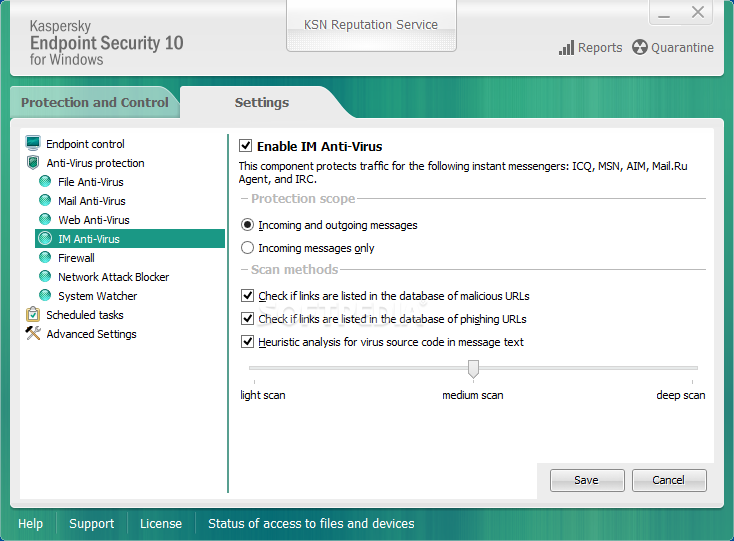Open Advanced Settings section

(x=91, y=334)
